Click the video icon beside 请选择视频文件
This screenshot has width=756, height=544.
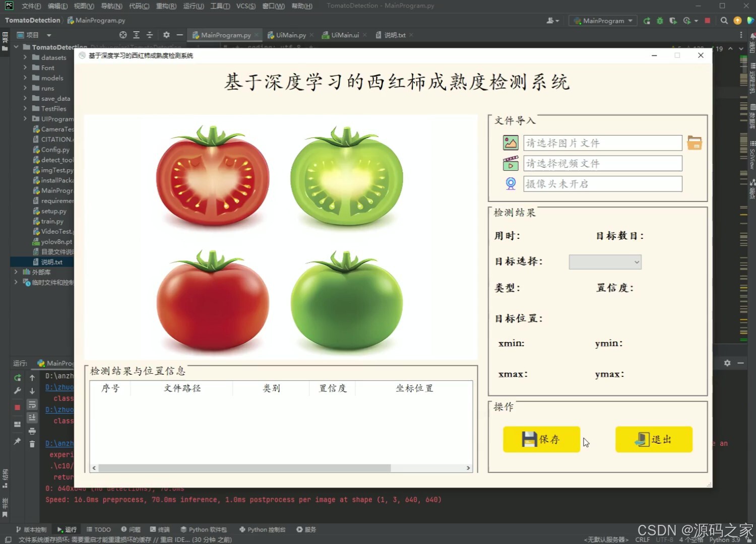(511, 163)
